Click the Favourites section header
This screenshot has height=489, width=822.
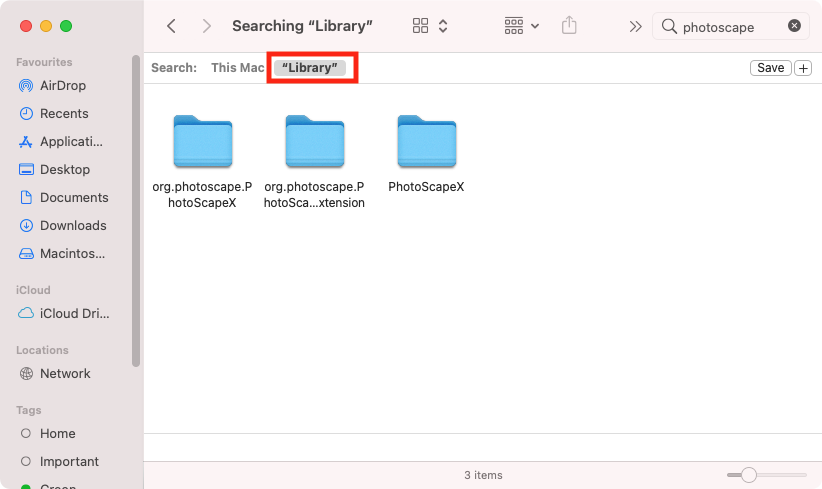click(x=44, y=62)
